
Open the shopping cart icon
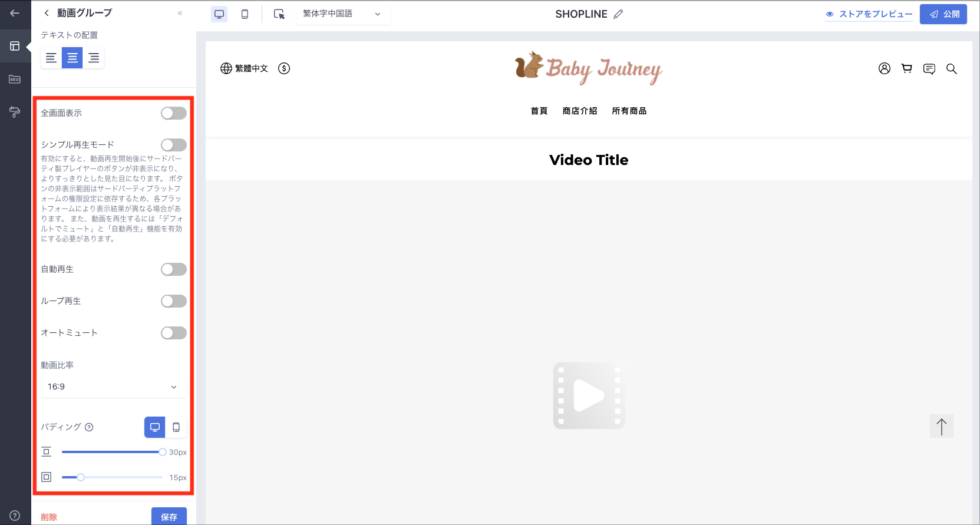(907, 68)
